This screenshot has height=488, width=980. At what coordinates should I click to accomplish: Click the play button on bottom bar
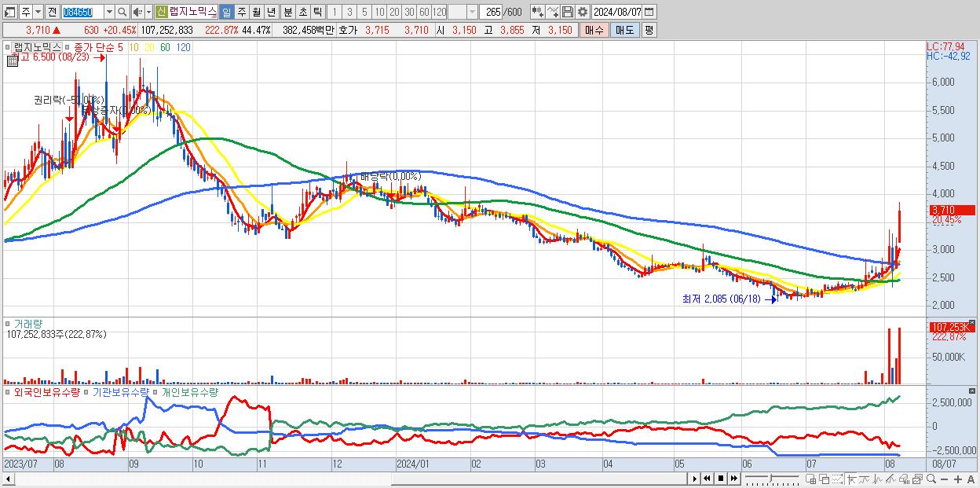tap(695, 479)
